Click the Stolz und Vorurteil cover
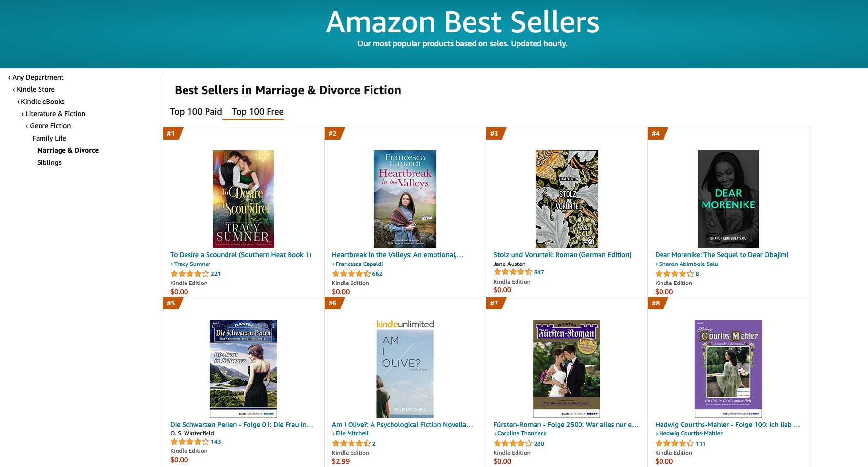This screenshot has height=467, width=868. (566, 199)
